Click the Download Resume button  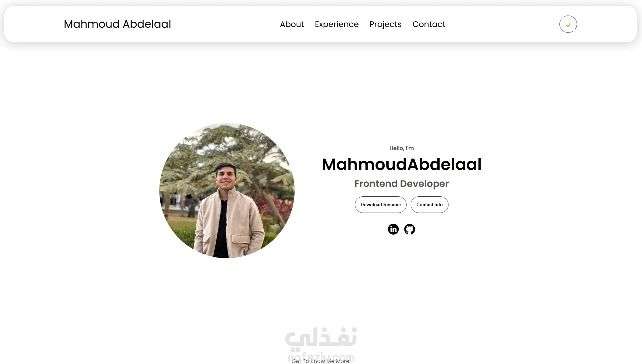pyautogui.click(x=381, y=204)
